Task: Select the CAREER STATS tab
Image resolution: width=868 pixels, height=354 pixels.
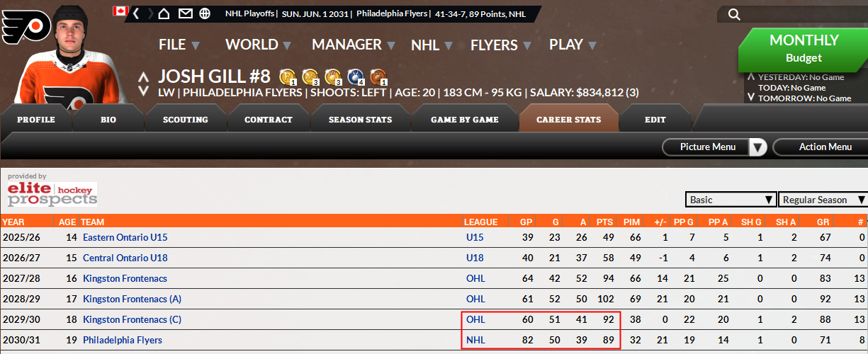Action: tap(569, 120)
